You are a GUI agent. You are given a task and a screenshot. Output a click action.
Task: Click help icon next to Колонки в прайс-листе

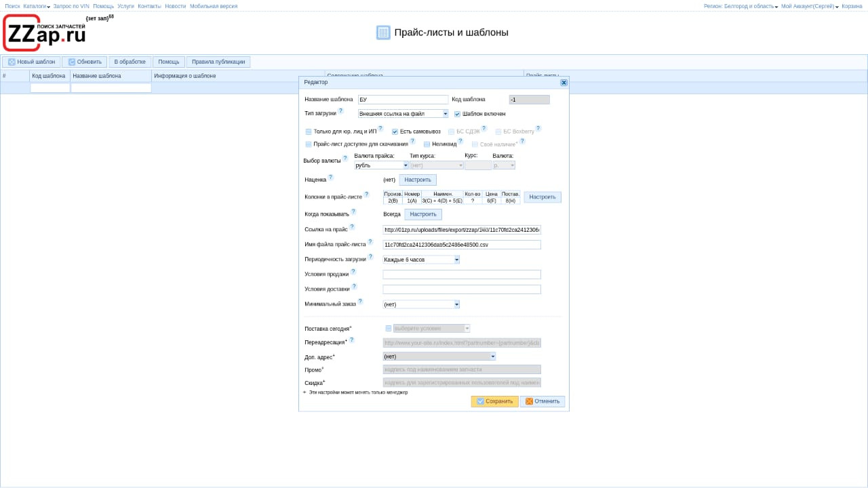coord(367,195)
